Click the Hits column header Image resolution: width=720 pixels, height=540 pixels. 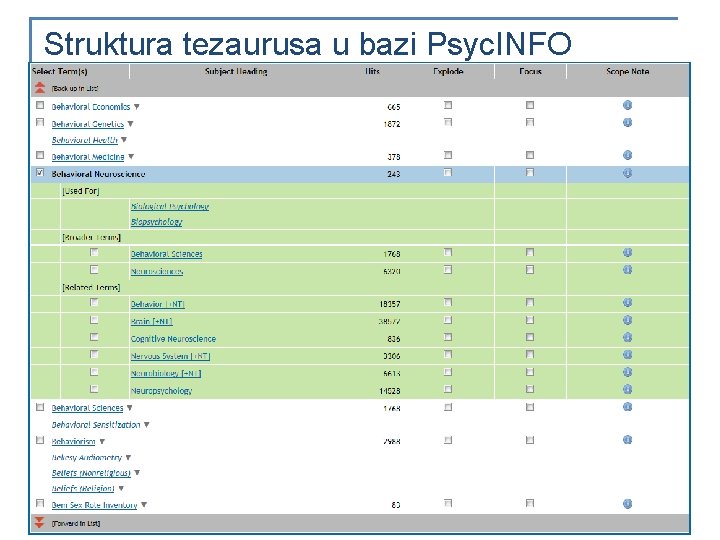[372, 71]
